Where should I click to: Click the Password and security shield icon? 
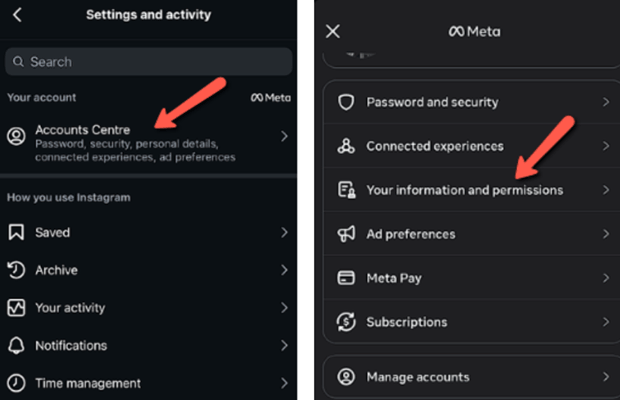click(x=346, y=102)
